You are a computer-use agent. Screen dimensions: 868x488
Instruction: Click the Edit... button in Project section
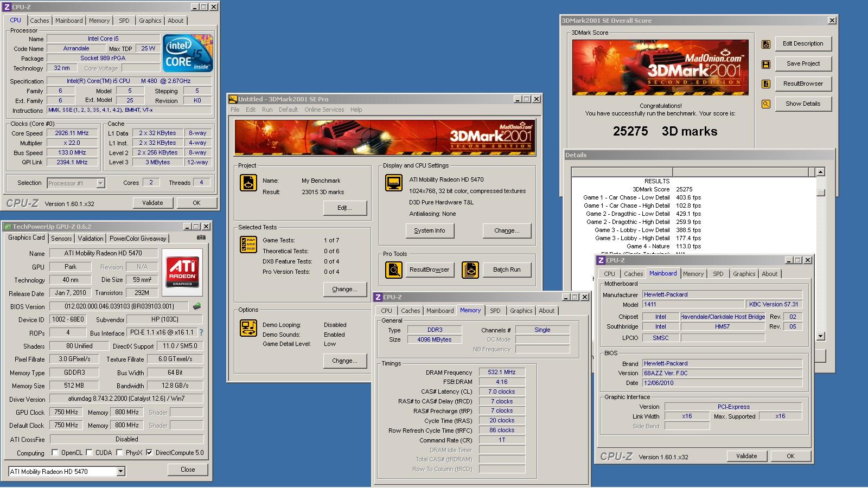(344, 208)
